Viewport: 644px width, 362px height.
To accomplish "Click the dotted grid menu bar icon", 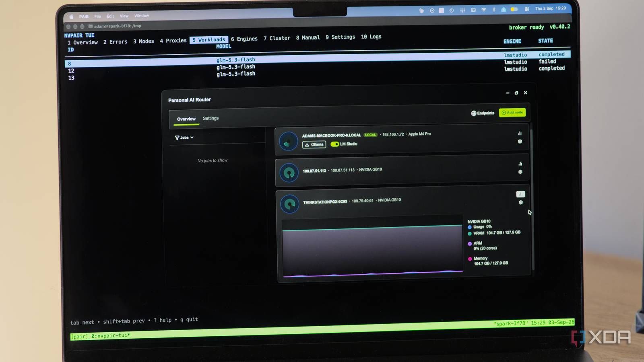I will [x=462, y=10].
